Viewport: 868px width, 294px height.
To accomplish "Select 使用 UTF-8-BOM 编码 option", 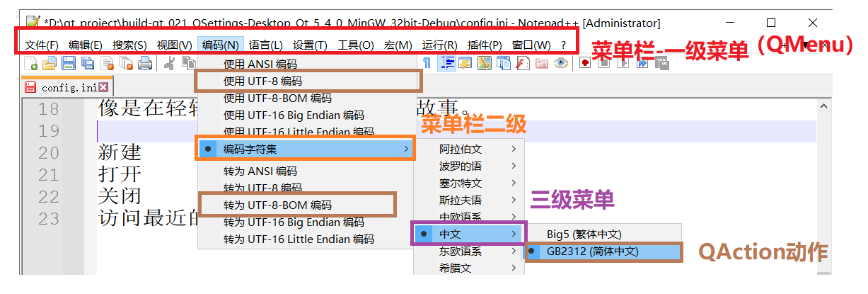I will [x=306, y=98].
